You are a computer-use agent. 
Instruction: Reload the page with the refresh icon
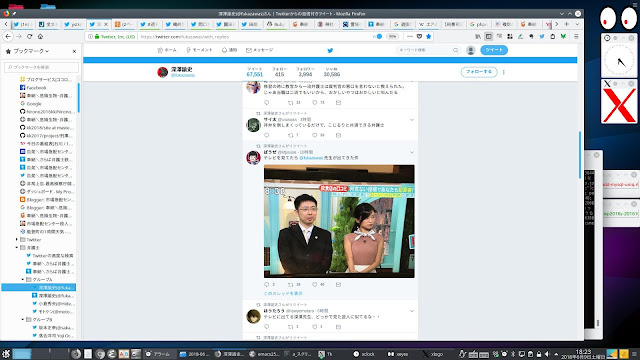29,36
